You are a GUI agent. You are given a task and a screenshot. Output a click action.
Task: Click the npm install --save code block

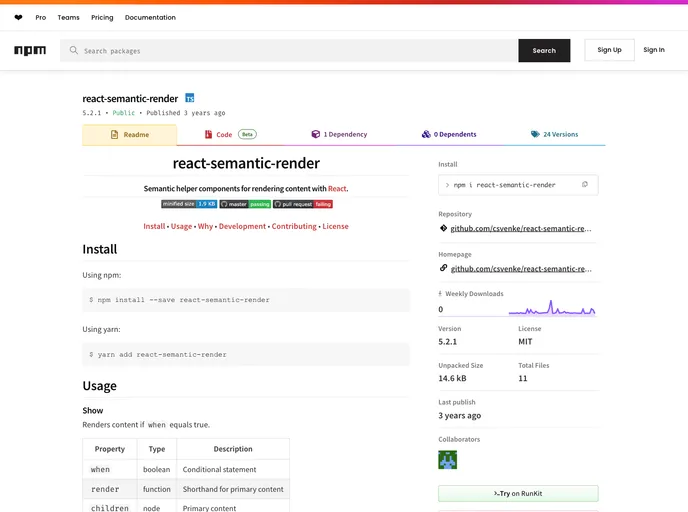[x=246, y=300]
